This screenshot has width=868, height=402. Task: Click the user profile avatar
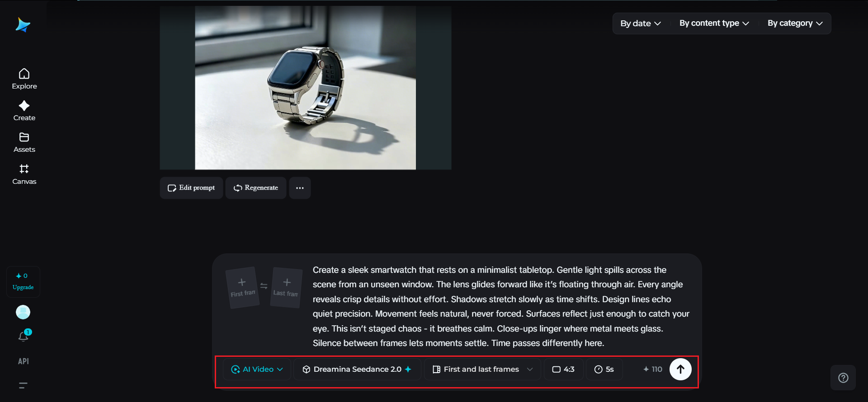tap(23, 312)
